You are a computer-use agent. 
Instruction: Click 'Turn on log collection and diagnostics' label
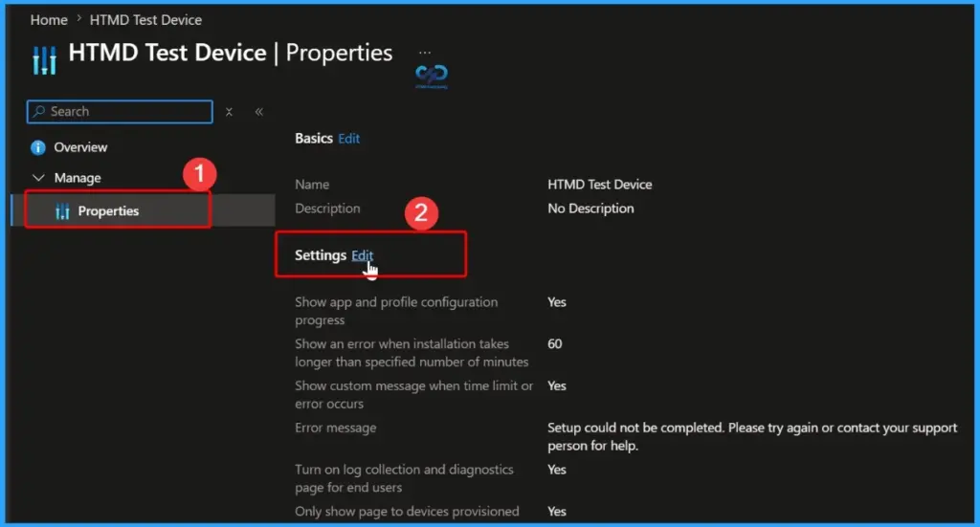tap(404, 478)
